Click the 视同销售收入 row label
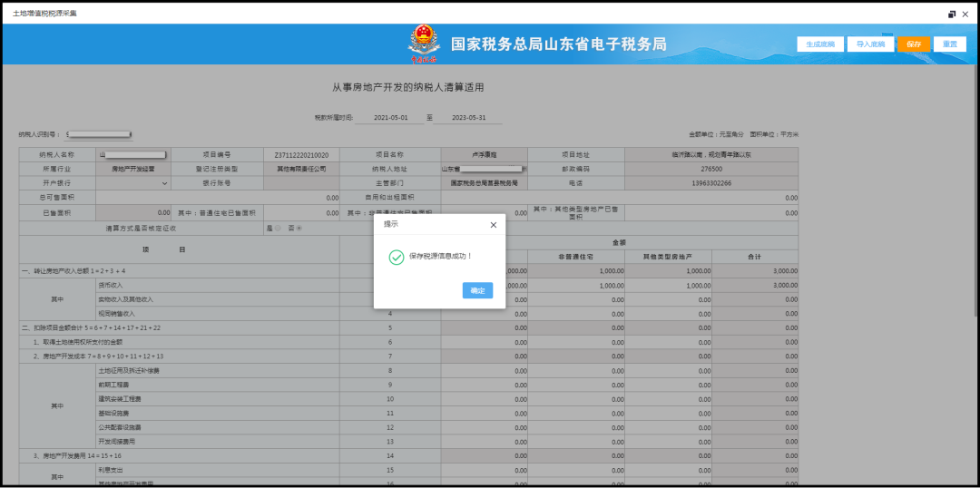This screenshot has width=980, height=488. click(116, 314)
